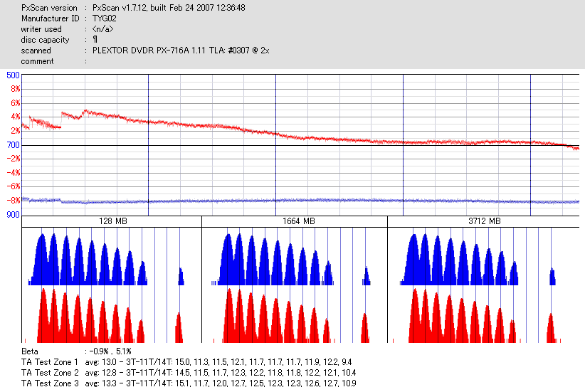Click the "writer used" label

pyautogui.click(x=41, y=29)
